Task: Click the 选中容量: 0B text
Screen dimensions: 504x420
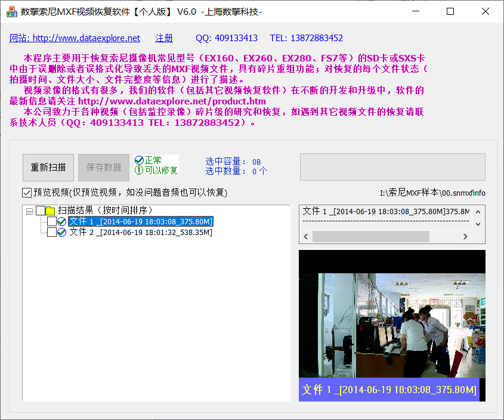Action: (x=233, y=162)
